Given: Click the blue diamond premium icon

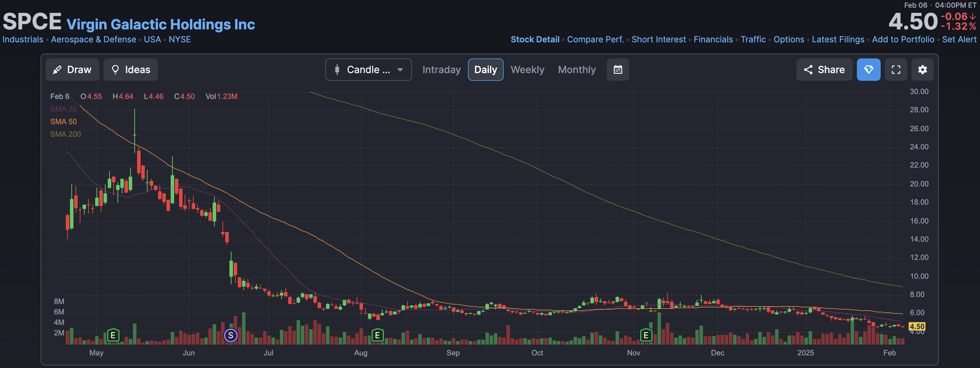Looking at the screenshot, I should coord(868,70).
